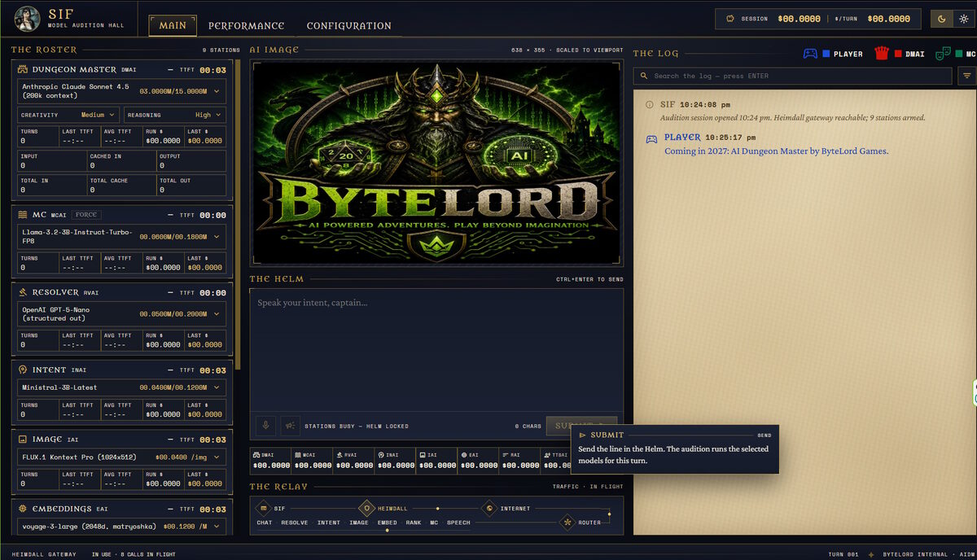Switch to the PERFORMANCE tab
This screenshot has height=560, width=977.
pos(246,25)
